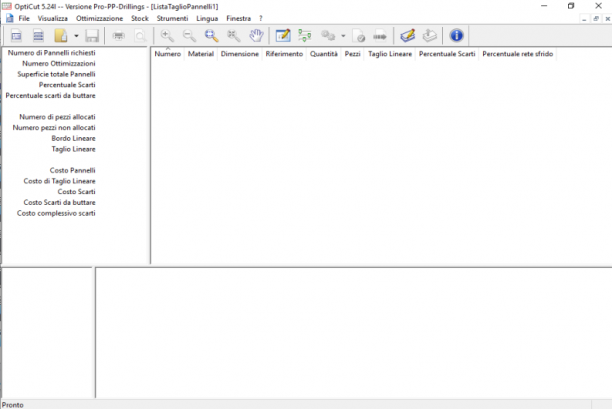
Task: Open the ? help menu
Action: tap(261, 18)
